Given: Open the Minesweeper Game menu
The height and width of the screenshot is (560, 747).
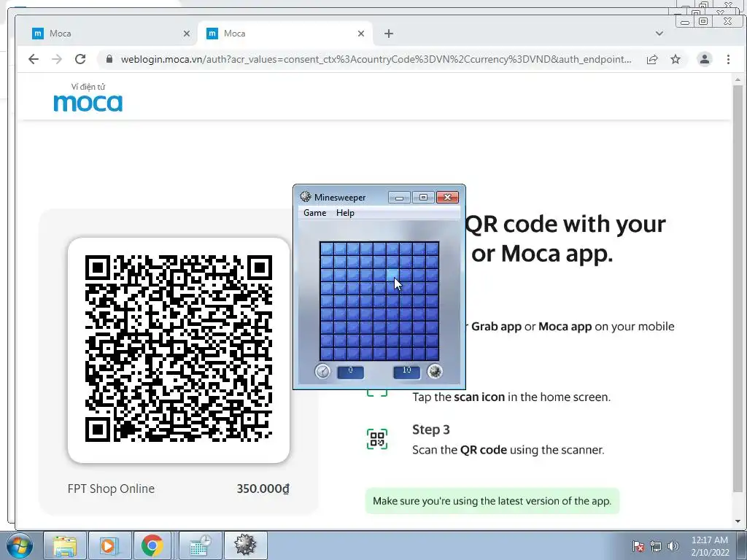Looking at the screenshot, I should [315, 213].
